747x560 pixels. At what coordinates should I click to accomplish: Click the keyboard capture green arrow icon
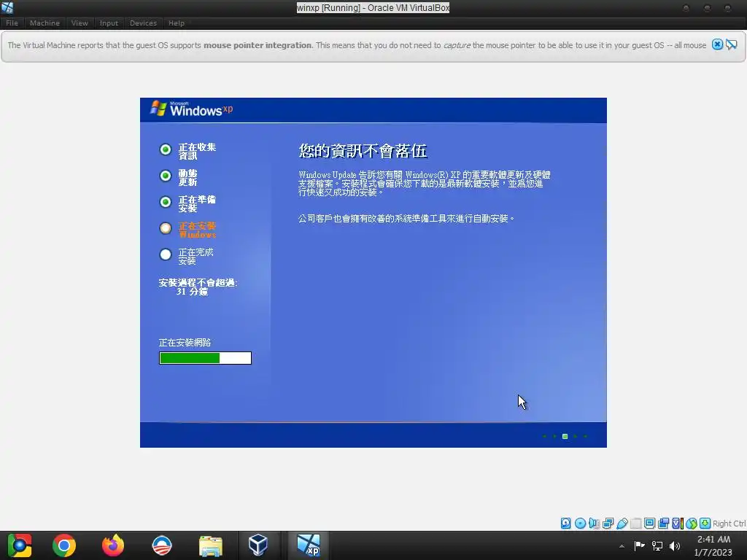click(x=705, y=524)
